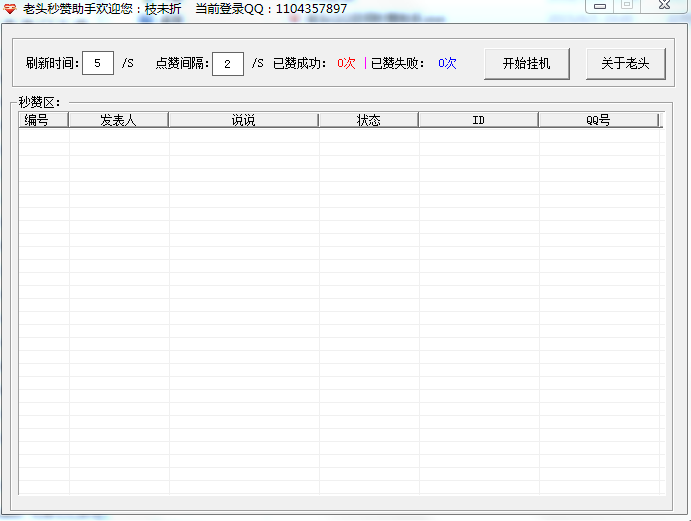This screenshot has height=521, width=691.
Task: Open the 关于老头 about button
Action: tap(625, 63)
